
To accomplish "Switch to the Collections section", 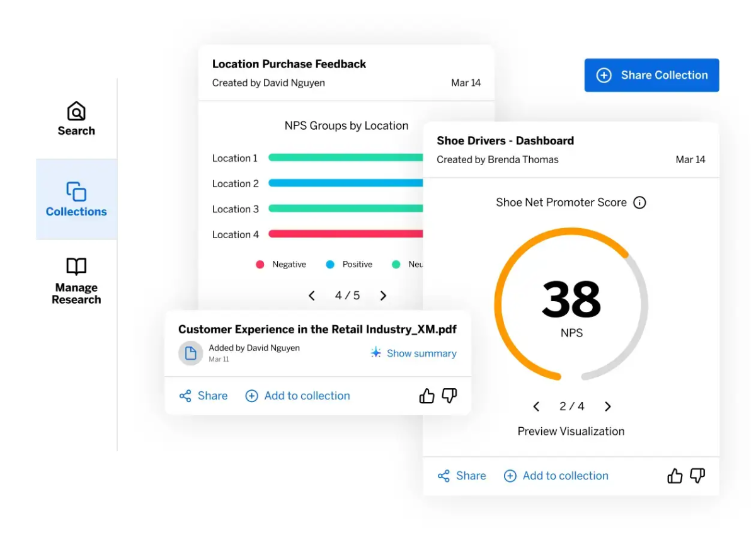I will (76, 198).
